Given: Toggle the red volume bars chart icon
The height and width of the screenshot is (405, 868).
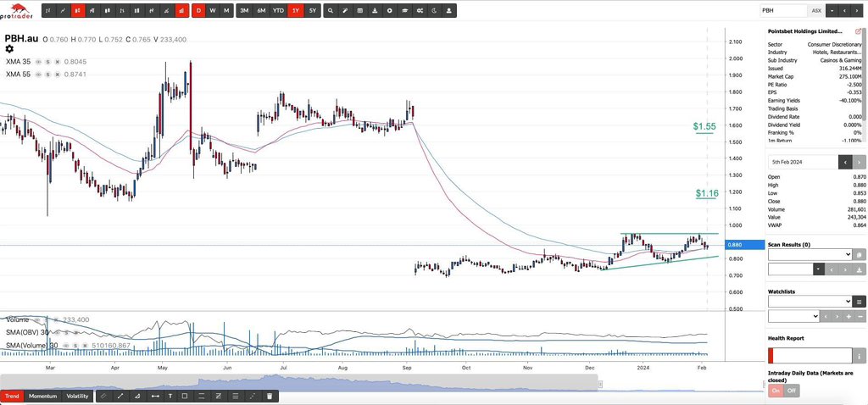Looking at the screenshot, I should 181,10.
